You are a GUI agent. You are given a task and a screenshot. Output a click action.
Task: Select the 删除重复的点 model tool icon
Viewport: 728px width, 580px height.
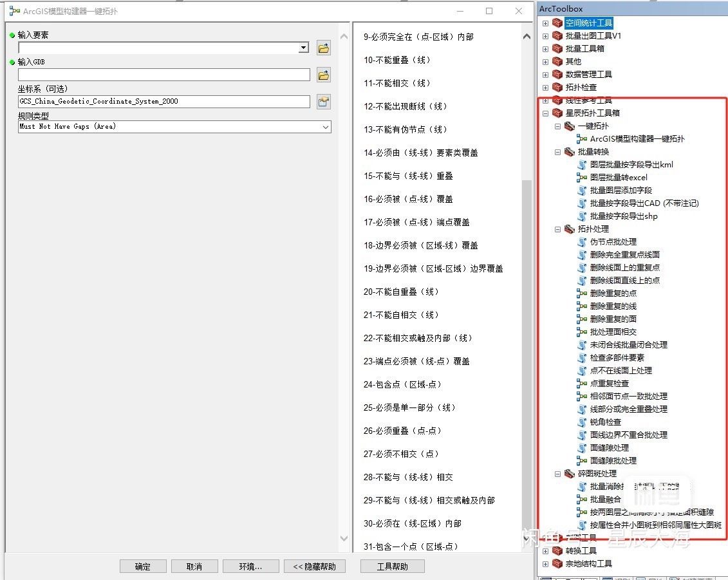click(582, 294)
